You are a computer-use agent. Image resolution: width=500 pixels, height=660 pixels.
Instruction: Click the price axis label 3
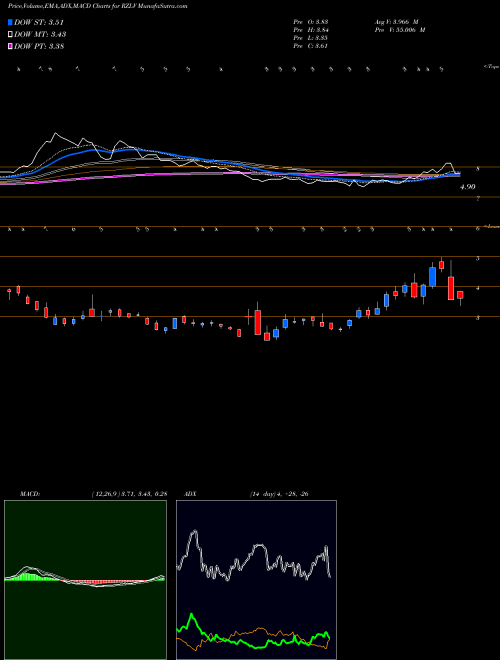pyautogui.click(x=477, y=318)
